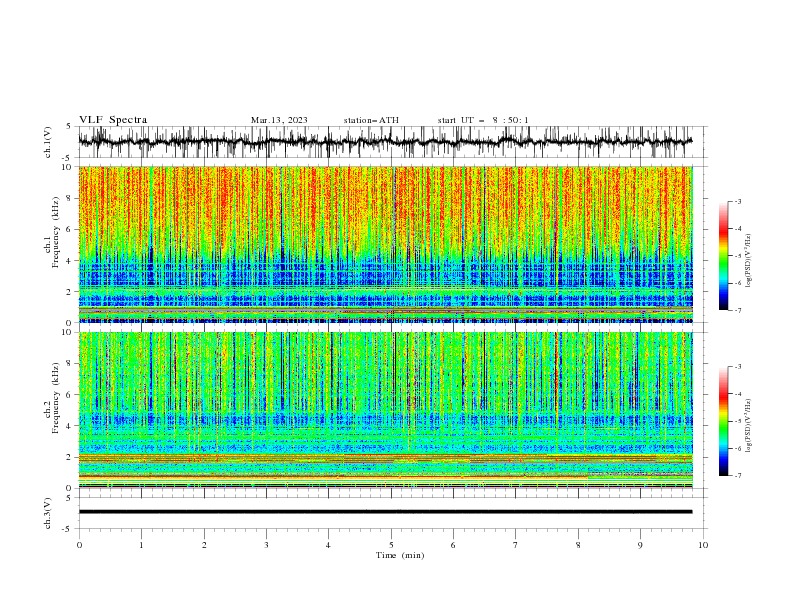Select the "Time (min)" axis label
This screenshot has width=792, height=612.
tap(400, 555)
